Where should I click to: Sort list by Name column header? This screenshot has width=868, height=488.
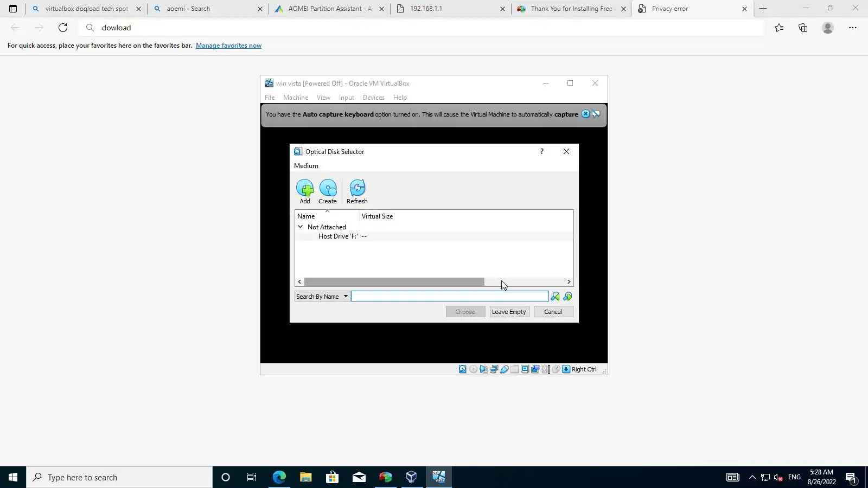(327, 216)
